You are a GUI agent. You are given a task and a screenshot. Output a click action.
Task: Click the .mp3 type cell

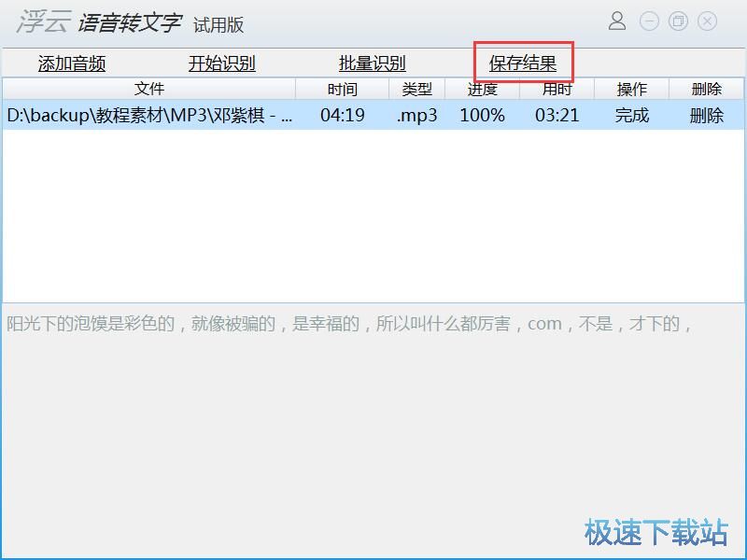416,116
